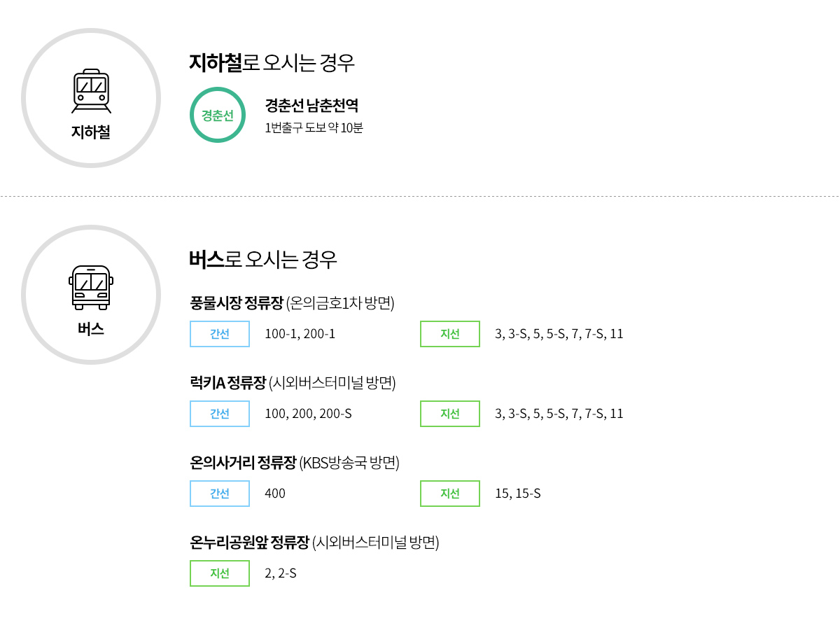Click the 지선 badge under 온누리공원앞 정류장
840x628 pixels.
(220, 573)
